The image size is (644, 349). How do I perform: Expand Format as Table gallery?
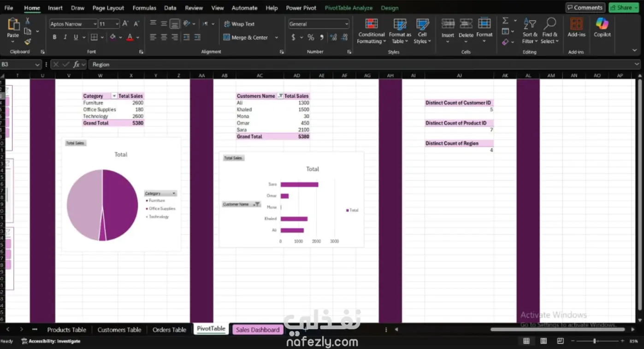(x=400, y=31)
